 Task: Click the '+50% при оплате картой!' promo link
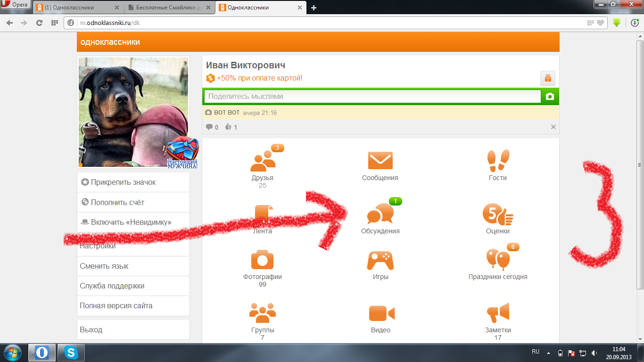(x=259, y=78)
